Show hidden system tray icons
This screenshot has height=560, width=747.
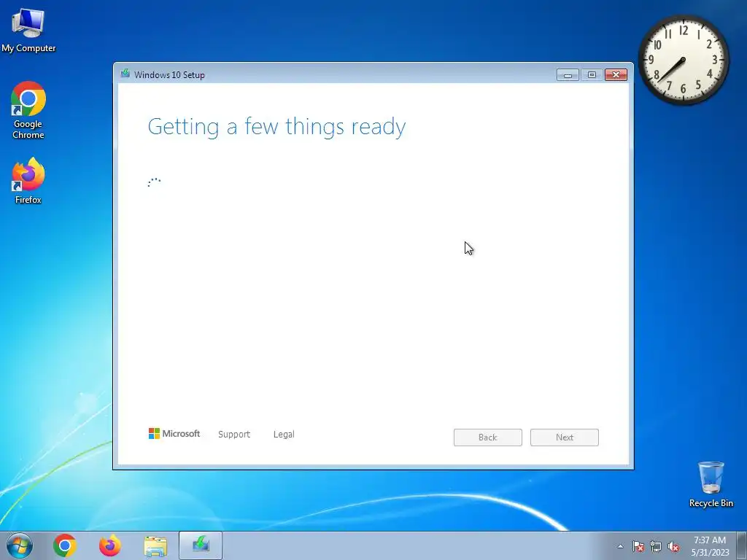620,546
